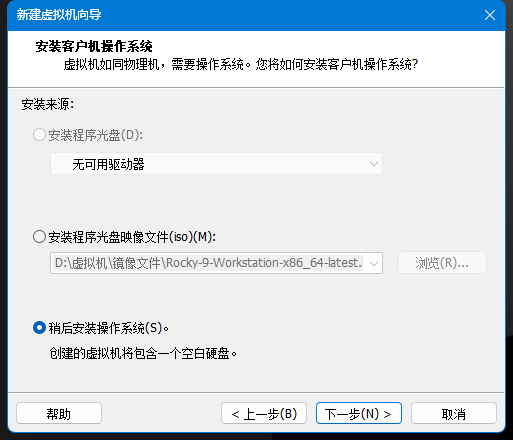Cancel the wizard with 取消

pos(454,413)
